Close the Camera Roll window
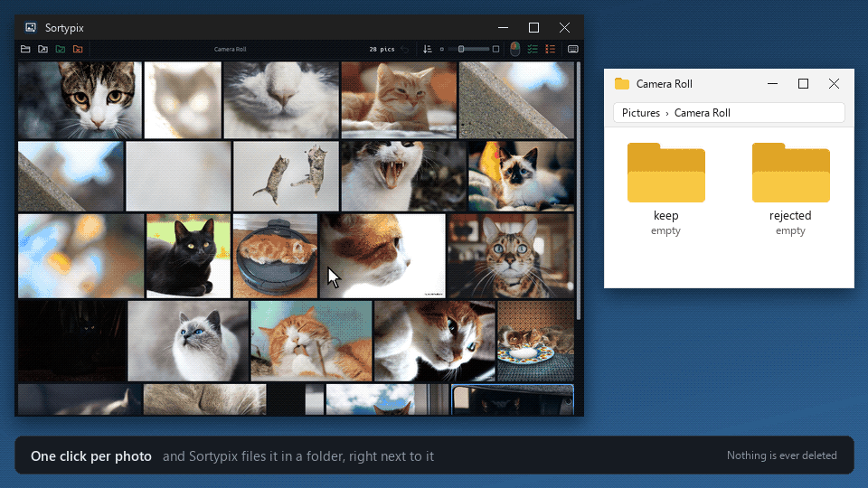Image resolution: width=868 pixels, height=488 pixels. (x=835, y=83)
